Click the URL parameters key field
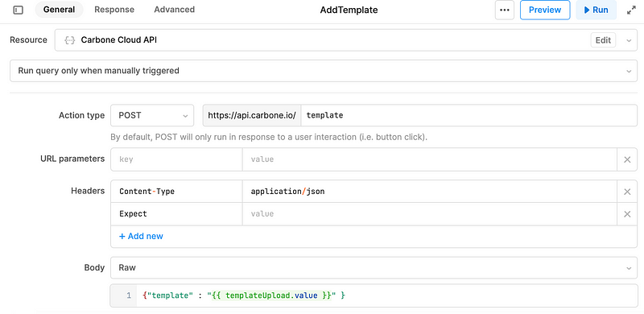Image resolution: width=644 pixels, height=314 pixels. pos(176,159)
